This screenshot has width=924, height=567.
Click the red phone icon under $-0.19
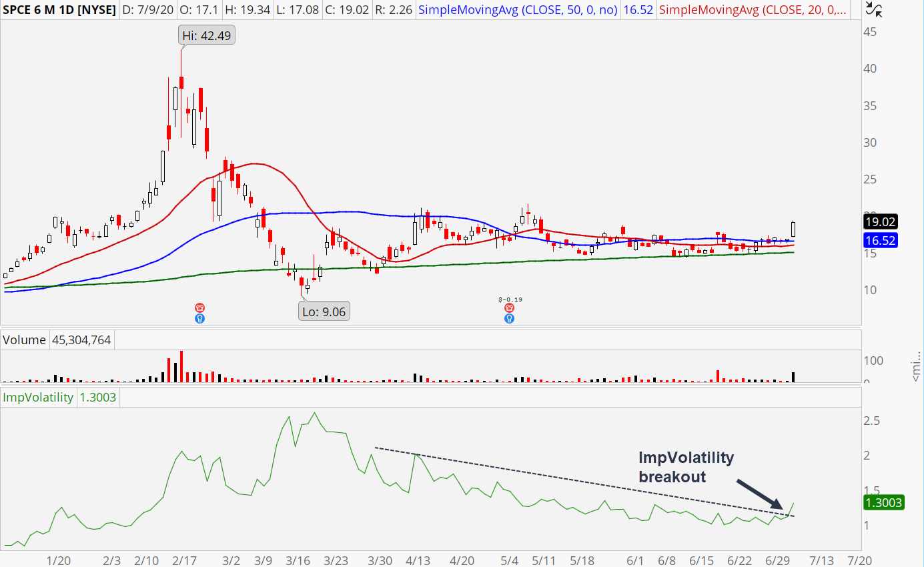(509, 308)
